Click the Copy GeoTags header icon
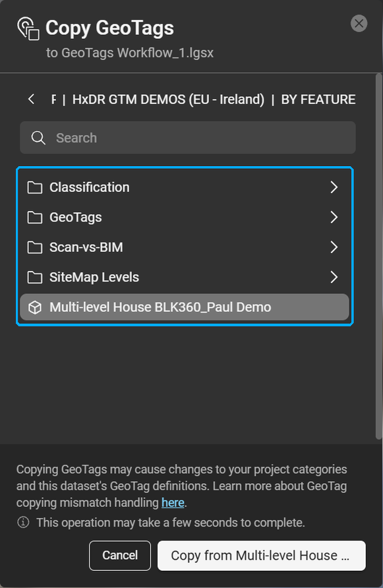The height and width of the screenshot is (588, 383). (28, 28)
